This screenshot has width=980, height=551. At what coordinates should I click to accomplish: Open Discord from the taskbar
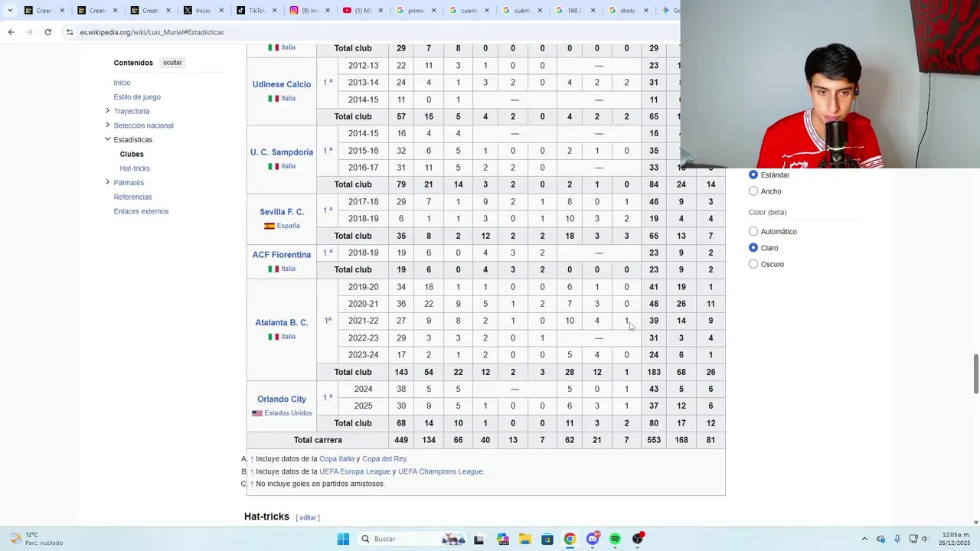(x=593, y=539)
